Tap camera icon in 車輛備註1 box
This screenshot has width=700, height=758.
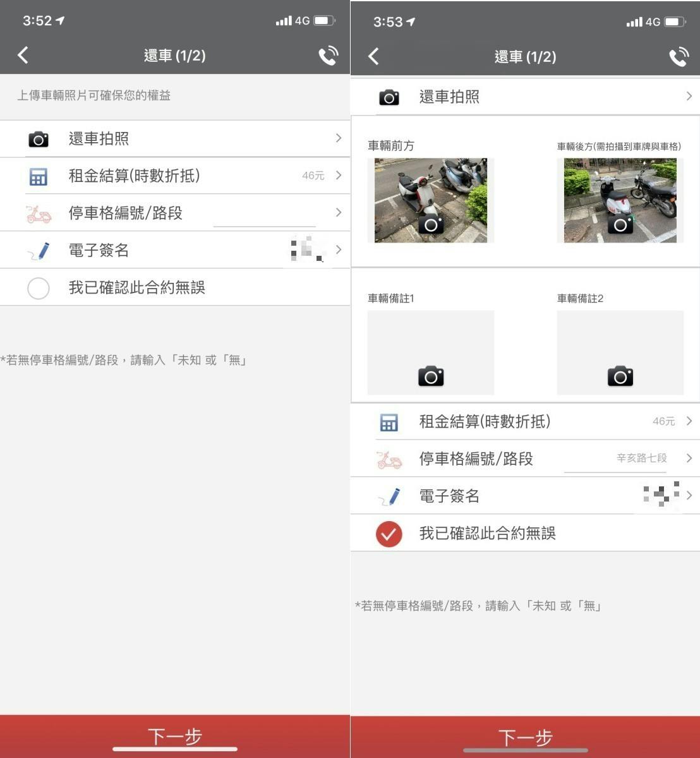pyautogui.click(x=431, y=376)
